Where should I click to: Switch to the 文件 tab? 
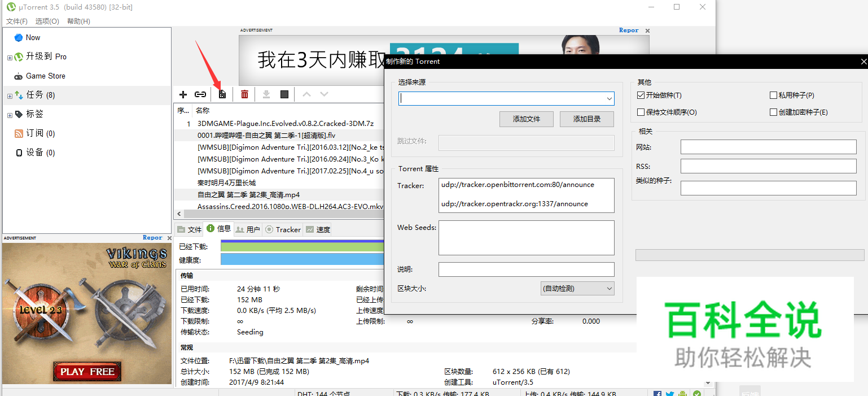click(x=189, y=229)
